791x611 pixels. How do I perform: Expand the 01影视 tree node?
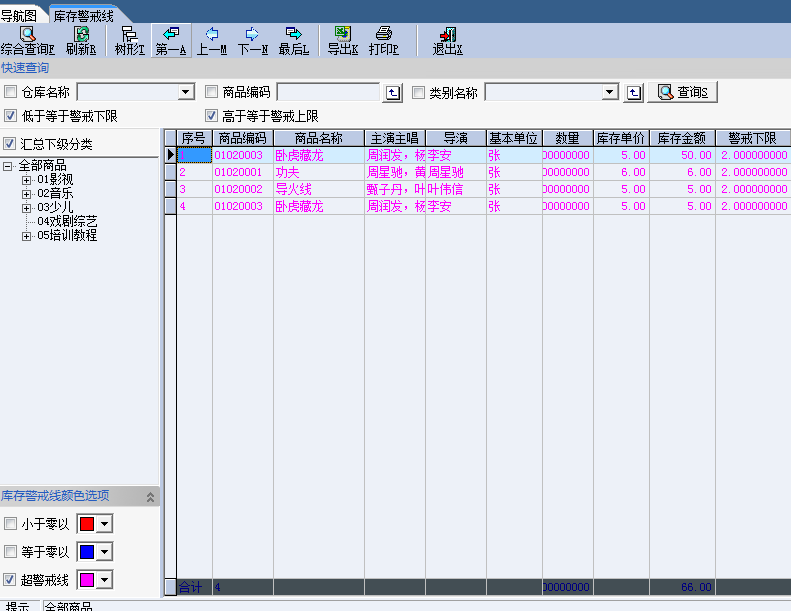tap(27, 180)
